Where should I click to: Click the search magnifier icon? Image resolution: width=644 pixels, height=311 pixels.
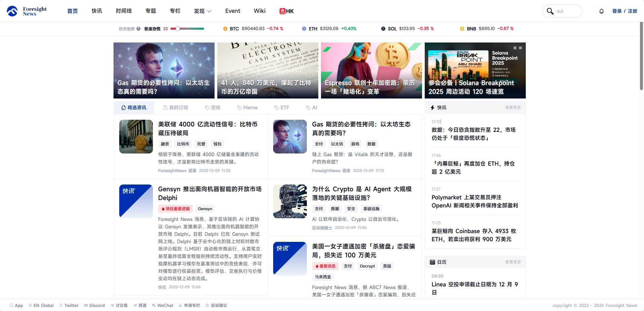point(550,11)
